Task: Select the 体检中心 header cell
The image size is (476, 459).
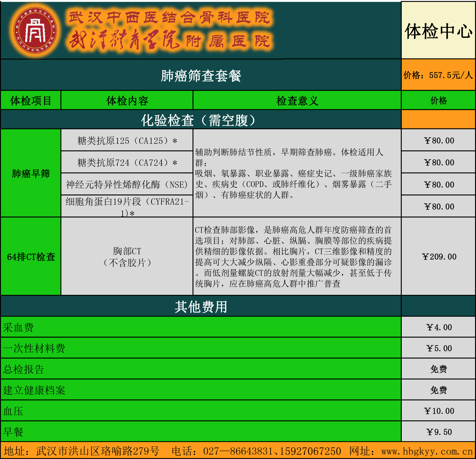Action: click(438, 31)
